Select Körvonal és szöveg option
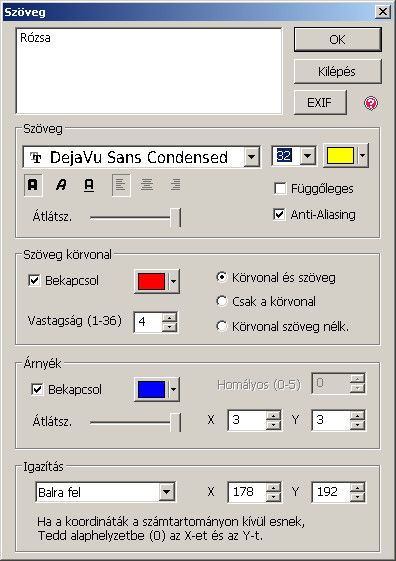Screen dimensions: 396x561 click(222, 277)
